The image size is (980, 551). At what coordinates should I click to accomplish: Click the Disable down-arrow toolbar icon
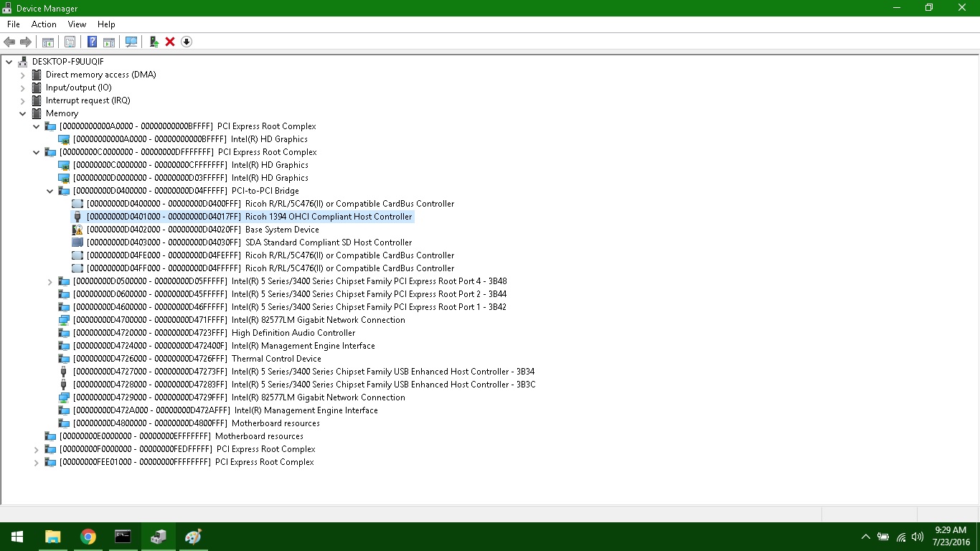(x=187, y=42)
